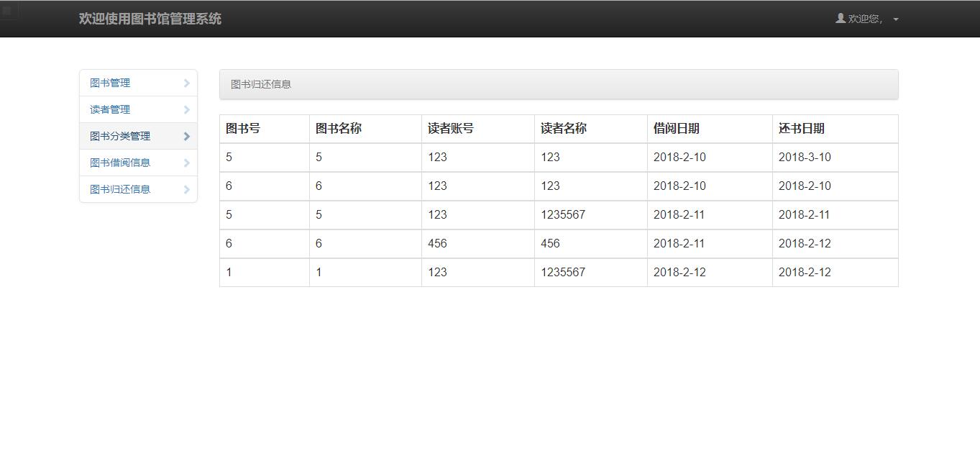Click the 图书号 column header
This screenshot has width=980, height=464.
click(x=243, y=129)
